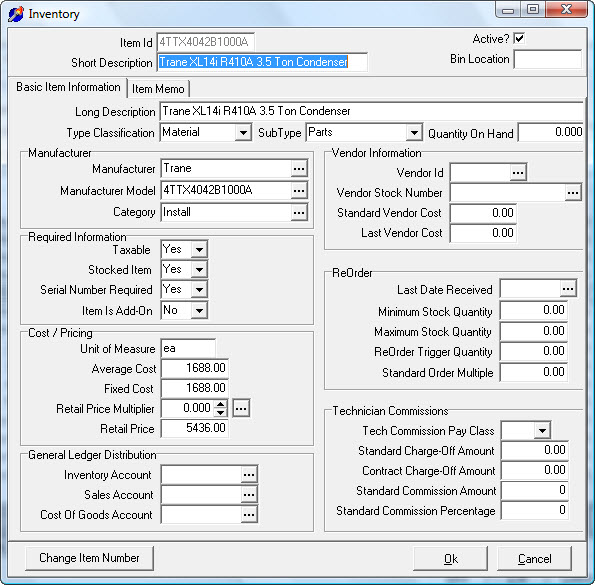Click the Cancel button
Image resolution: width=595 pixels, height=585 pixels.
click(534, 559)
